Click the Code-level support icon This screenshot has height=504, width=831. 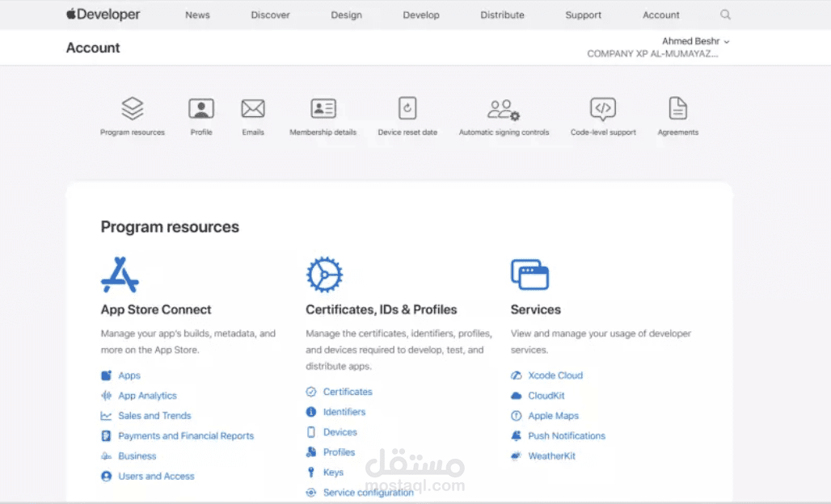click(603, 108)
